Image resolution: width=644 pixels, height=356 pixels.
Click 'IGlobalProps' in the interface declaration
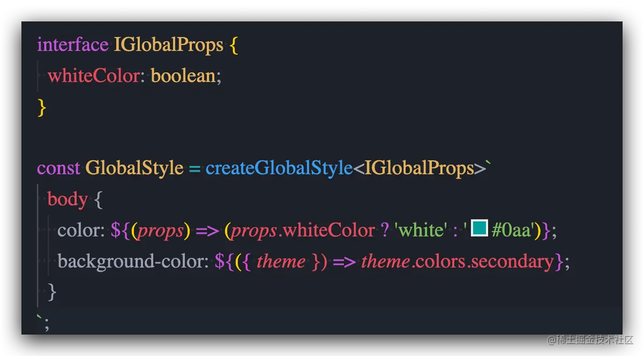[x=169, y=44]
